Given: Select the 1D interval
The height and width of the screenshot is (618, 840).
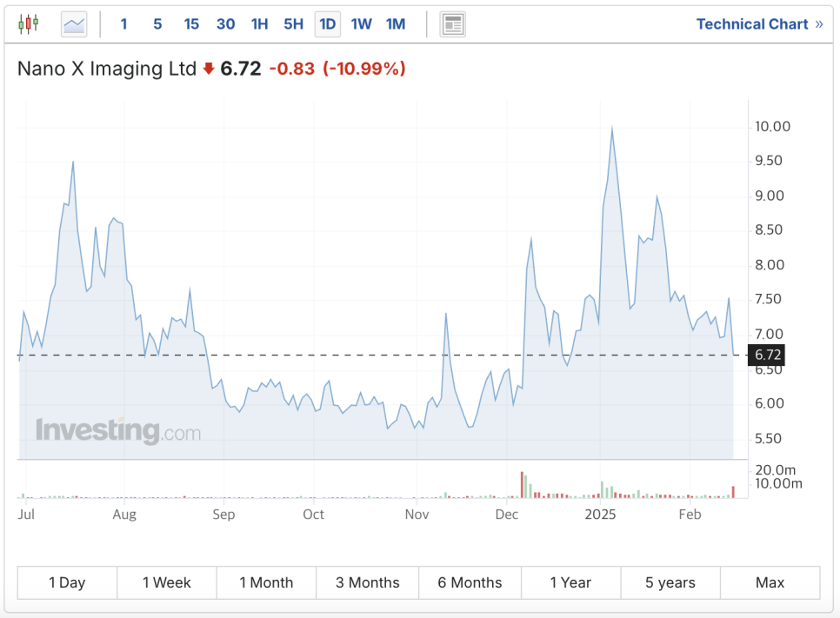Looking at the screenshot, I should pos(327,24).
